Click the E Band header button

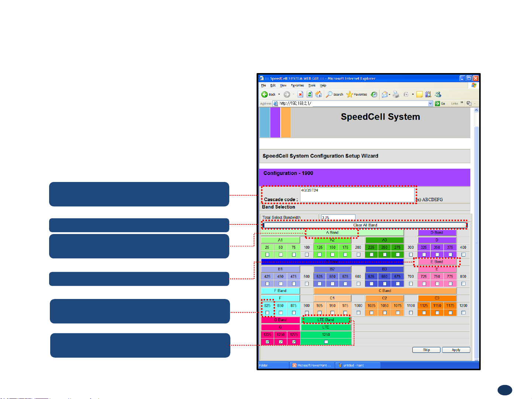pyautogui.click(x=437, y=262)
